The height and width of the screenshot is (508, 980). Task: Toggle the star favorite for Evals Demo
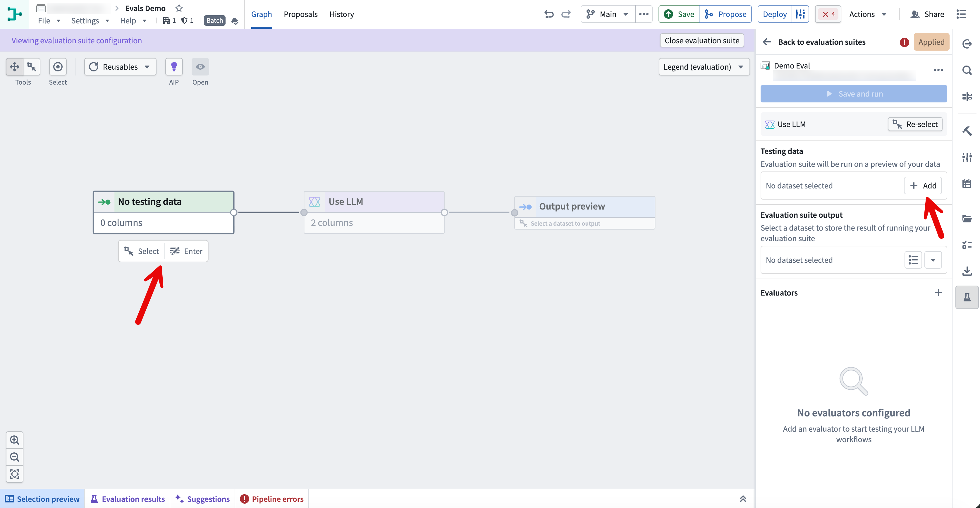point(179,8)
